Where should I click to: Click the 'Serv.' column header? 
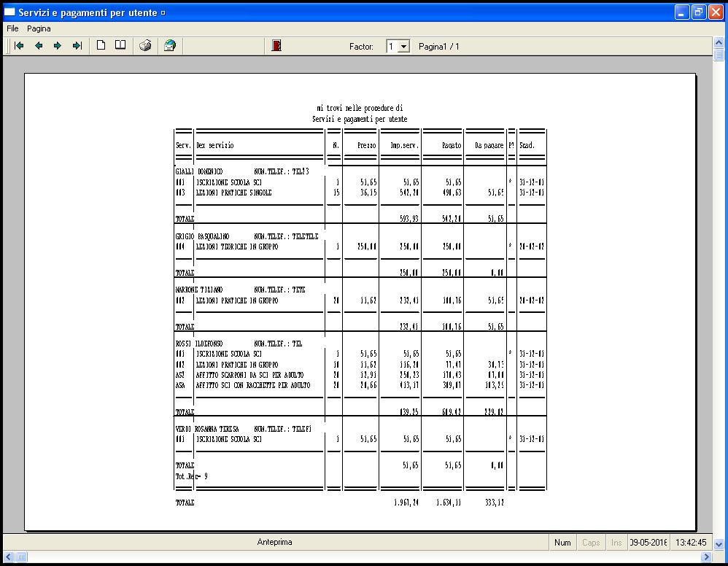coord(183,145)
